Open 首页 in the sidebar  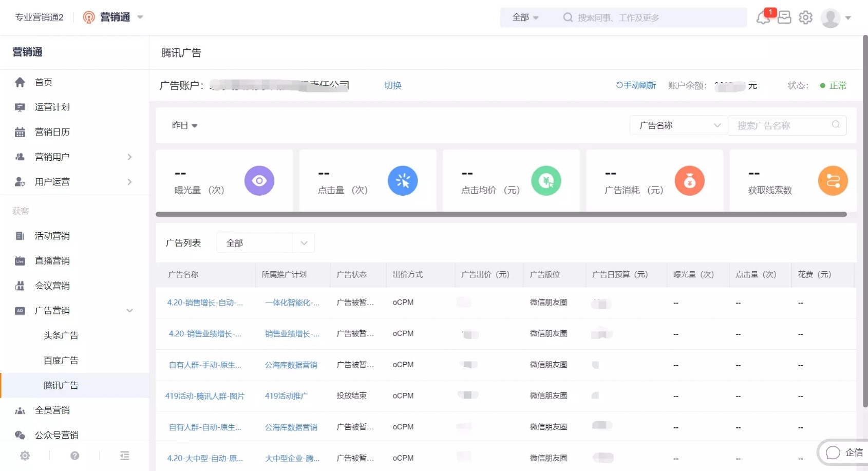[44, 82]
